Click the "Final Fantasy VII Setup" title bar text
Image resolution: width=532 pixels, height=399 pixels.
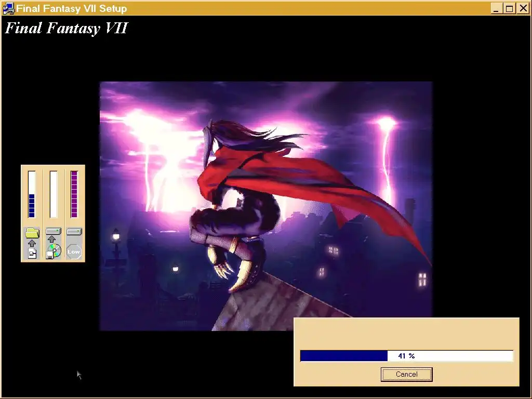pos(72,8)
